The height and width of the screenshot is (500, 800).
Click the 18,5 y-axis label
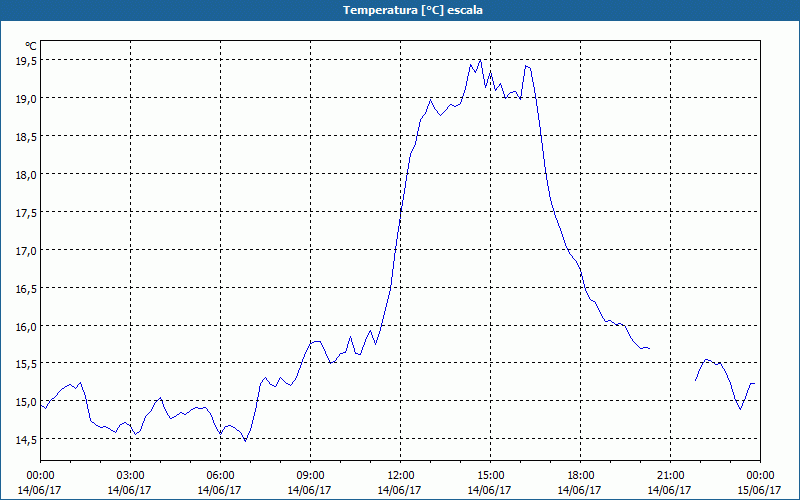pyautogui.click(x=26, y=136)
